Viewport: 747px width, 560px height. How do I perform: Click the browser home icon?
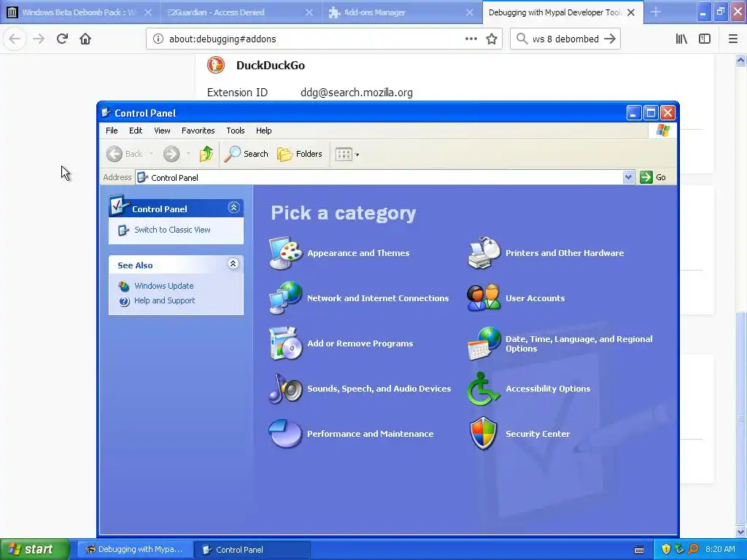[85, 39]
